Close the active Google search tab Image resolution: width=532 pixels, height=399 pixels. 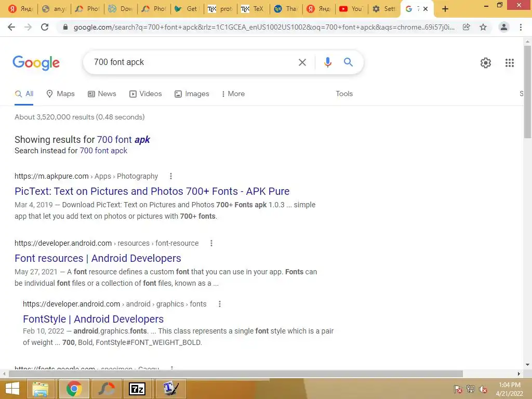(x=425, y=9)
